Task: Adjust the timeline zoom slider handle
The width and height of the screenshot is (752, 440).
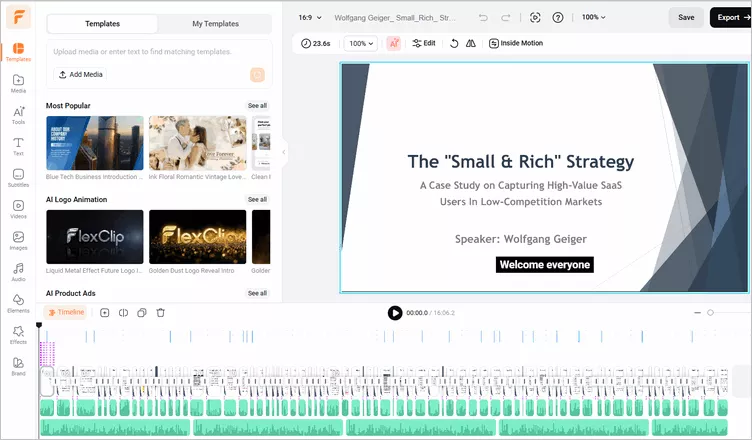Action: click(710, 313)
